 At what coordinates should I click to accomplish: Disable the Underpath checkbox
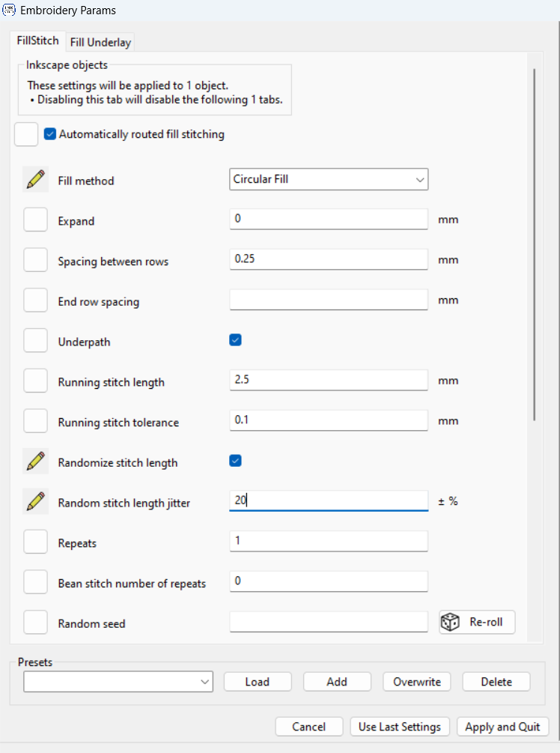click(x=236, y=340)
